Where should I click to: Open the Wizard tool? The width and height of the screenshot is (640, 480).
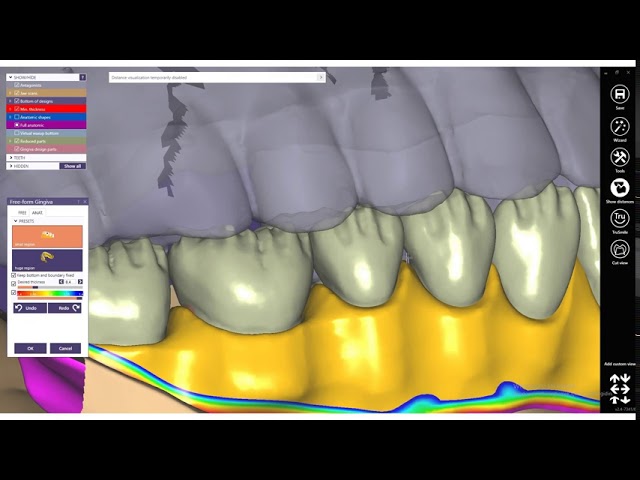pos(619,128)
